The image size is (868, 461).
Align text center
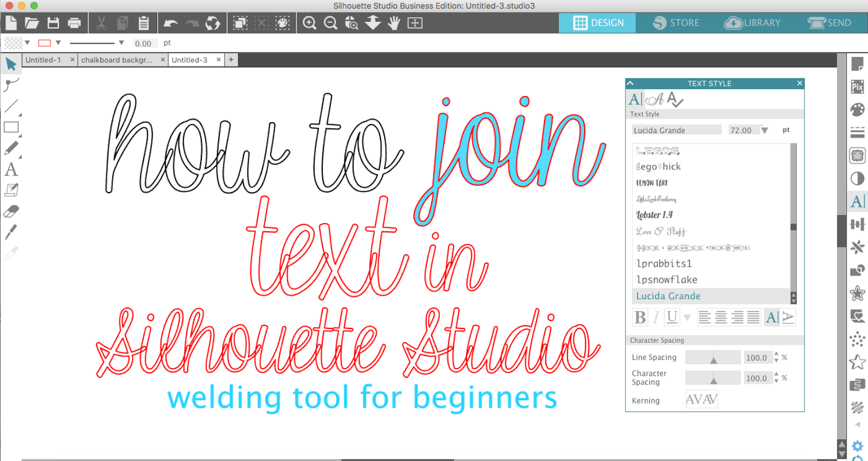point(721,317)
